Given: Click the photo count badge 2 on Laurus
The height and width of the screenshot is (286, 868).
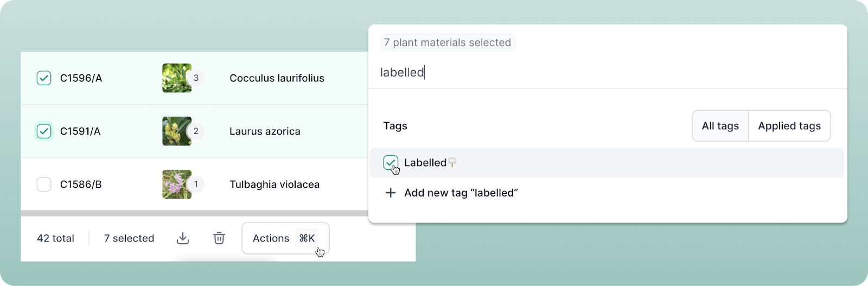Looking at the screenshot, I should [196, 131].
